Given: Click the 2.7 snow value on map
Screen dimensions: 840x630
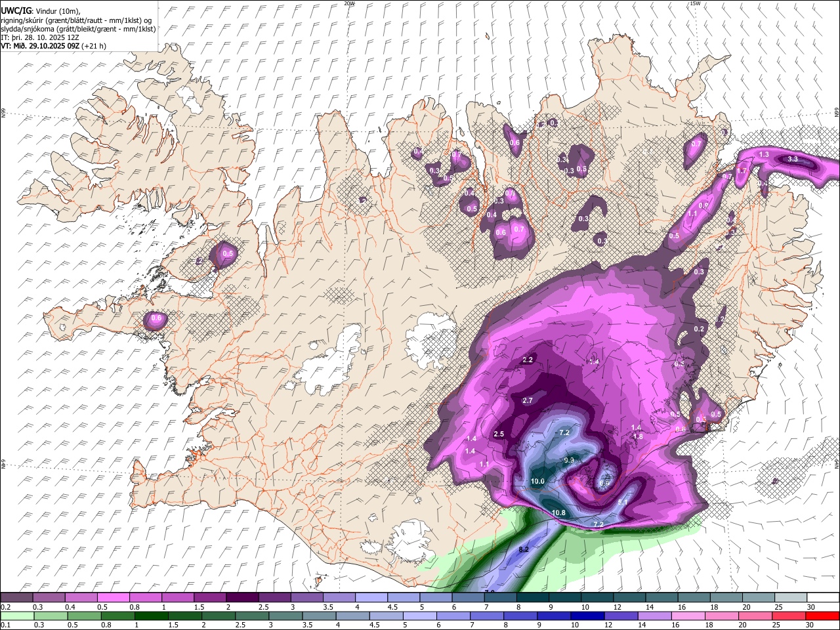Looking at the screenshot, I should [528, 400].
